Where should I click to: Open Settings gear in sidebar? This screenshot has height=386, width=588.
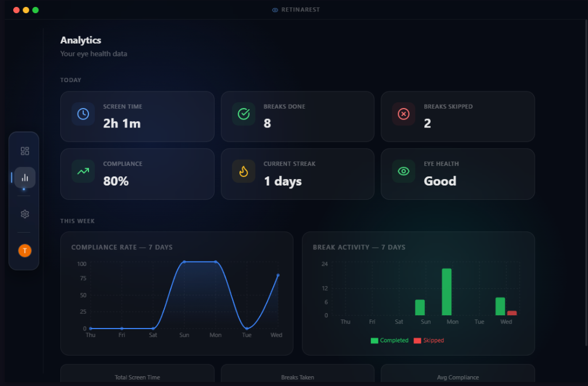click(x=25, y=214)
